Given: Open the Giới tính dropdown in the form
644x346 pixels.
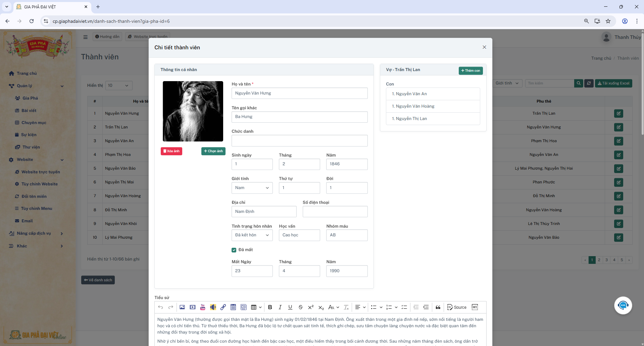Looking at the screenshot, I should pos(252,188).
